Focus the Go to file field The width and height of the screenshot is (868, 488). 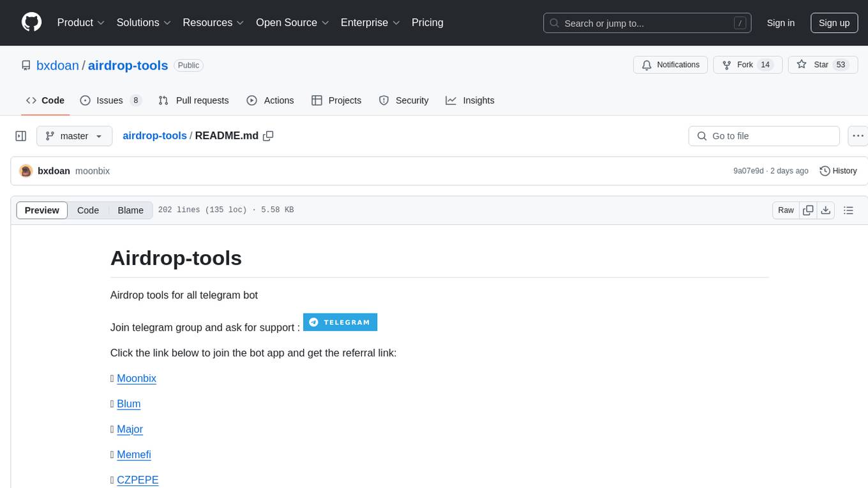764,136
